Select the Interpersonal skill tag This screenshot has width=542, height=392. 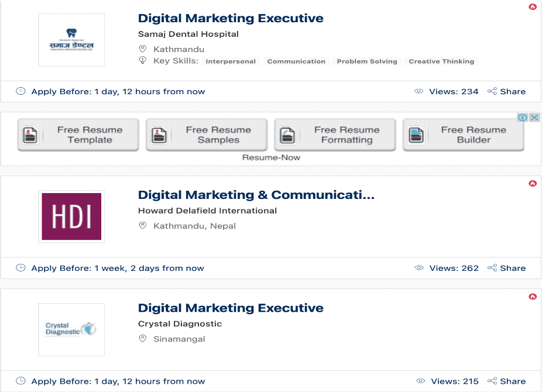[231, 61]
